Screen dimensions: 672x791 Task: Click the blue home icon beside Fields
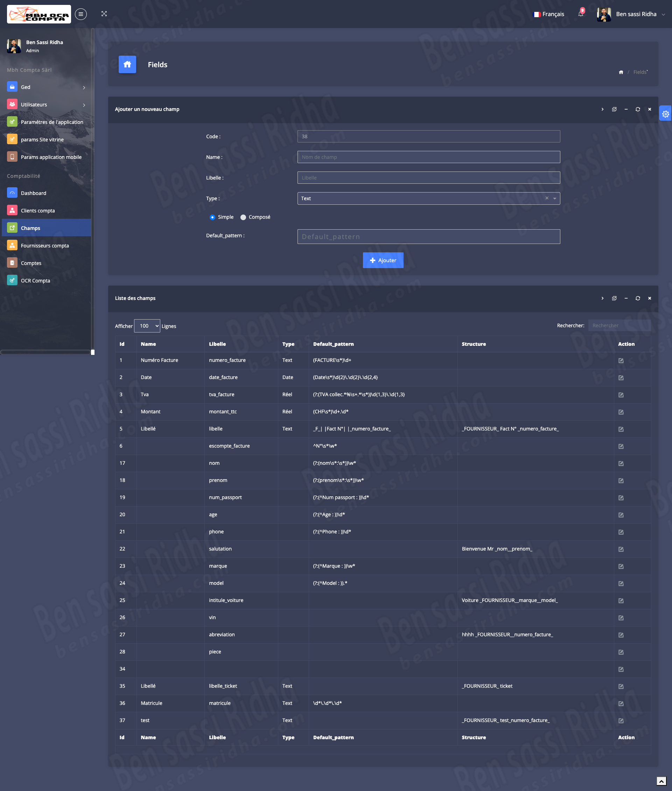click(x=127, y=64)
